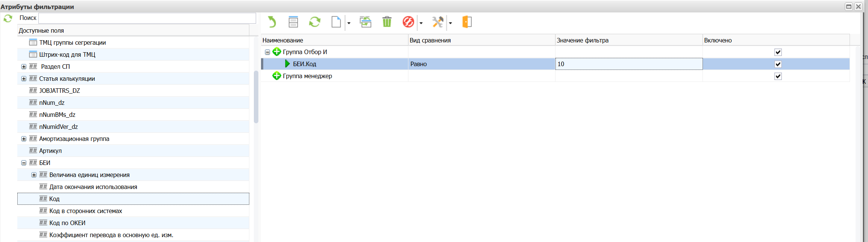Screen dimensions: 868x242
Task: Click the green trash delete icon
Action: click(387, 22)
